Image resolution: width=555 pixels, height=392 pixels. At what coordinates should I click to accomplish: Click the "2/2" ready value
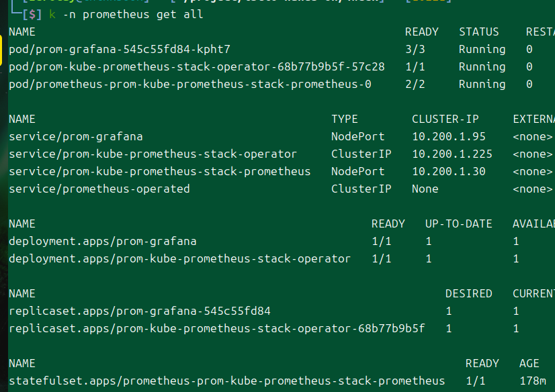click(415, 84)
